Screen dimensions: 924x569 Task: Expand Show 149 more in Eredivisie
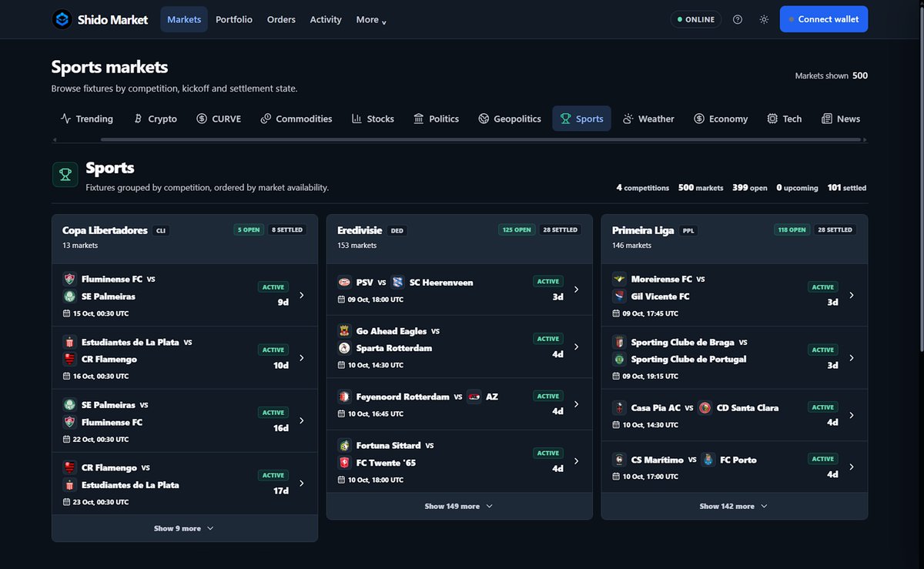coord(459,506)
